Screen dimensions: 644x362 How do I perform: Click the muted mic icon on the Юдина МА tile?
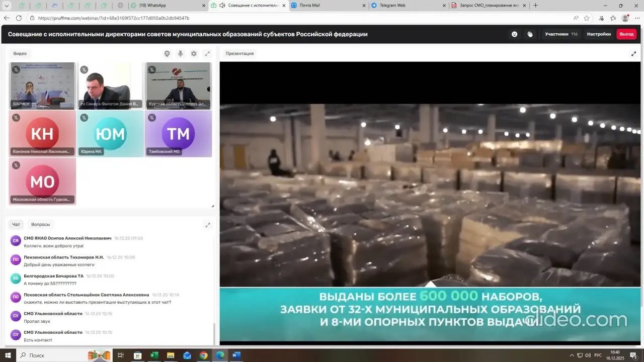(84, 118)
